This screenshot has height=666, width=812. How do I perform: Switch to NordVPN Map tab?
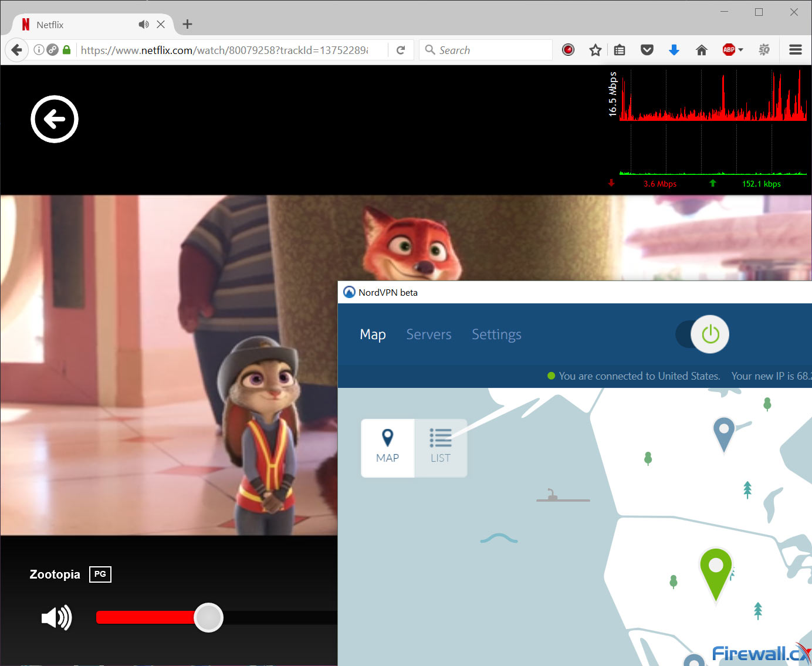373,334
